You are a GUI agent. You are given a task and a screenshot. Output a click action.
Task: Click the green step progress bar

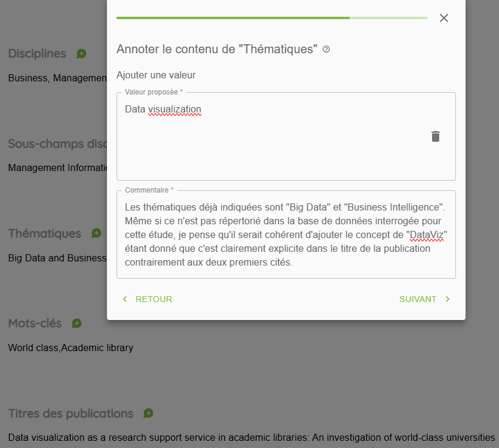click(272, 18)
